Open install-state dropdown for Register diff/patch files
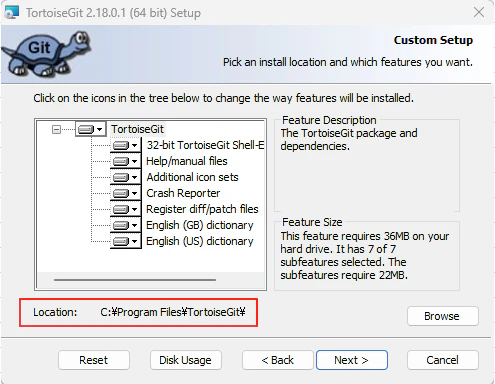Screen dimensions: 495x384 126,209
